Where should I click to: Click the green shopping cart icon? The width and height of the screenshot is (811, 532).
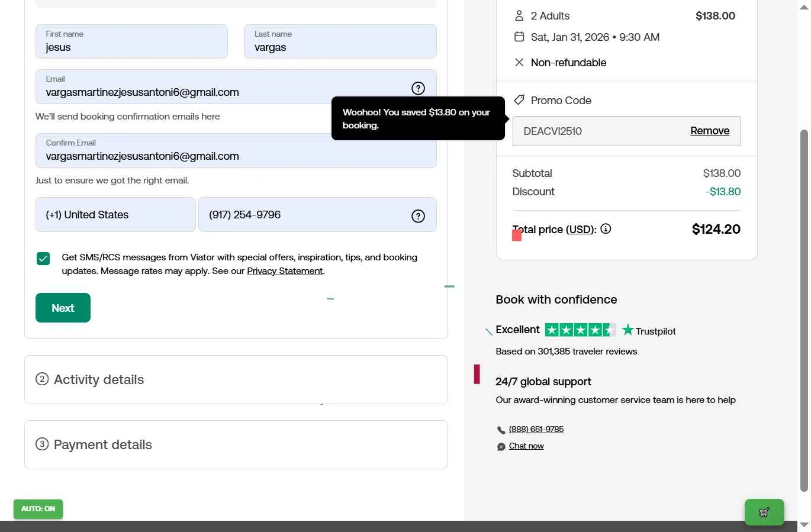click(764, 512)
